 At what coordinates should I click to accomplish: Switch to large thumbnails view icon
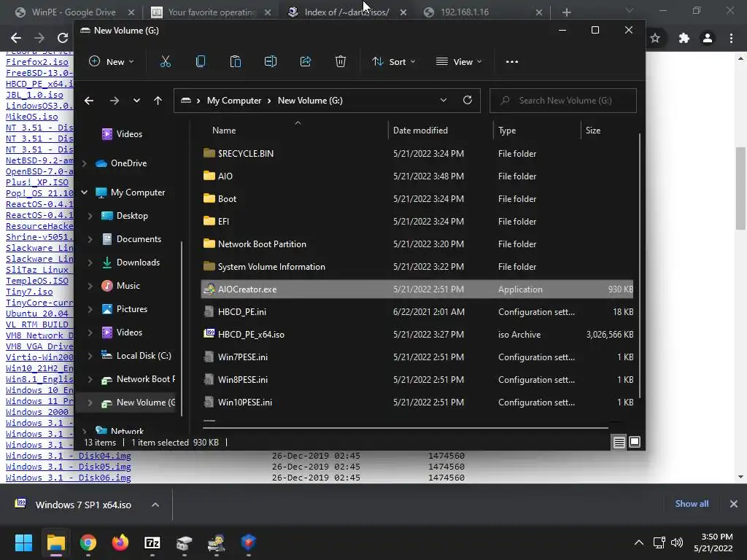coord(635,443)
